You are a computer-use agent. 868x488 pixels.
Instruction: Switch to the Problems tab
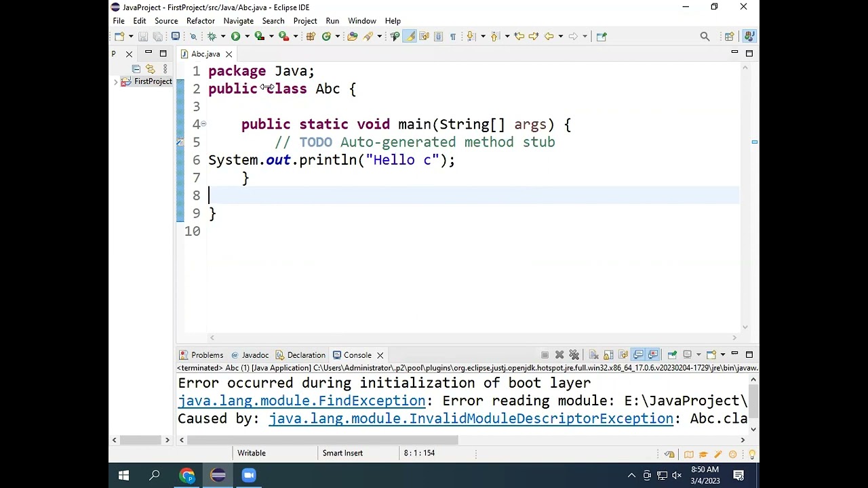(x=201, y=355)
